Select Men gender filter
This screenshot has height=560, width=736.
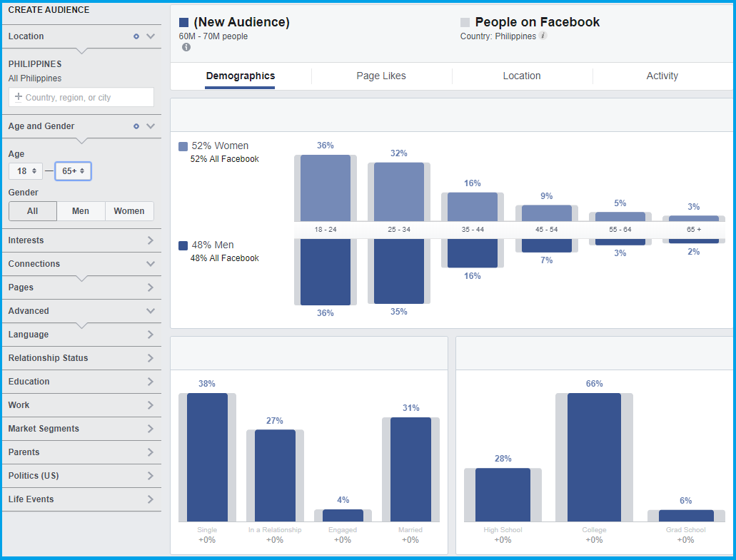point(81,211)
